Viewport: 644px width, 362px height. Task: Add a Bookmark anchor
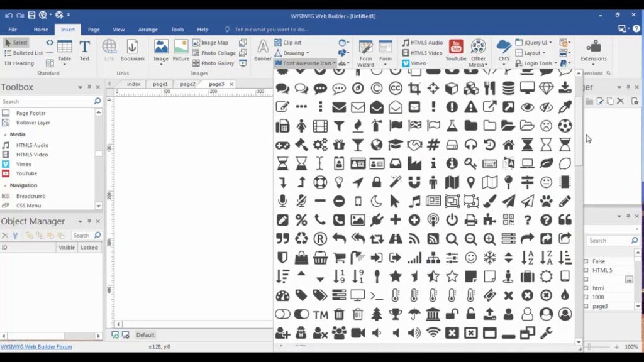click(132, 51)
